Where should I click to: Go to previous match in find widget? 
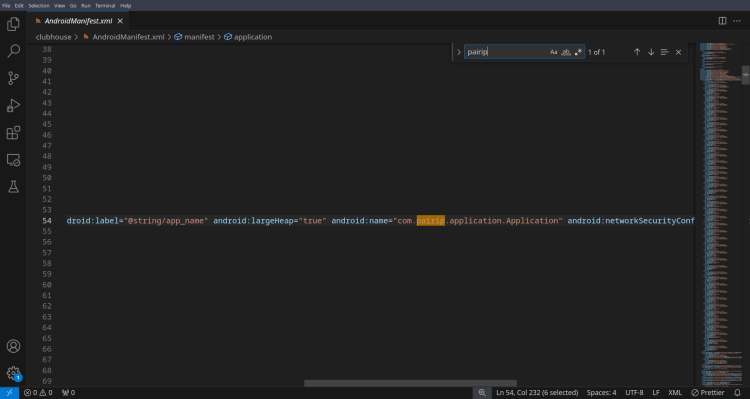pos(637,52)
